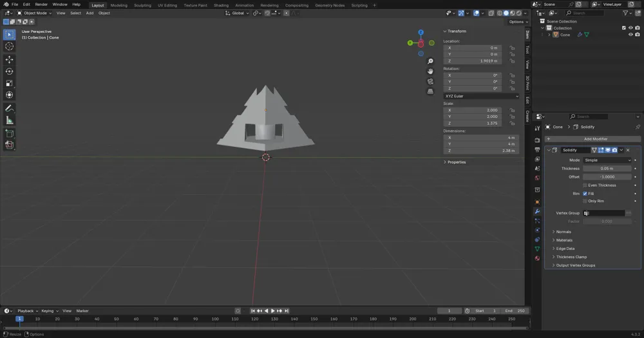Open Solidify Mode Simple dropdown

(607, 160)
